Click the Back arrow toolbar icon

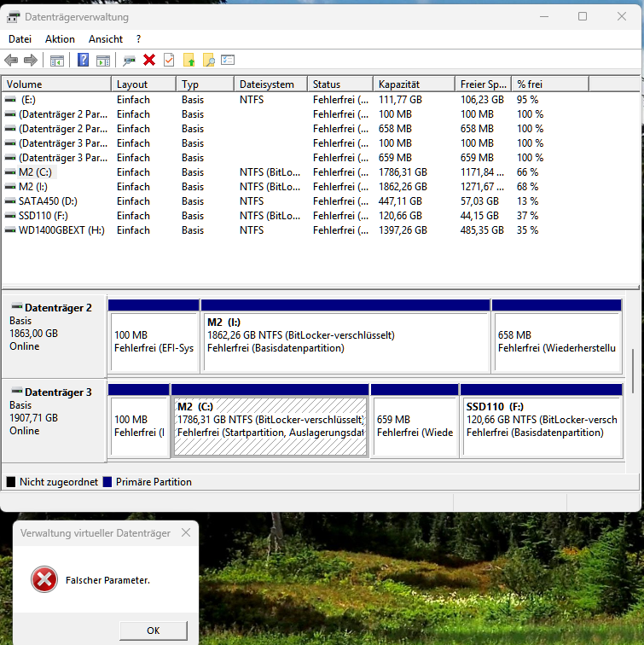click(x=11, y=61)
